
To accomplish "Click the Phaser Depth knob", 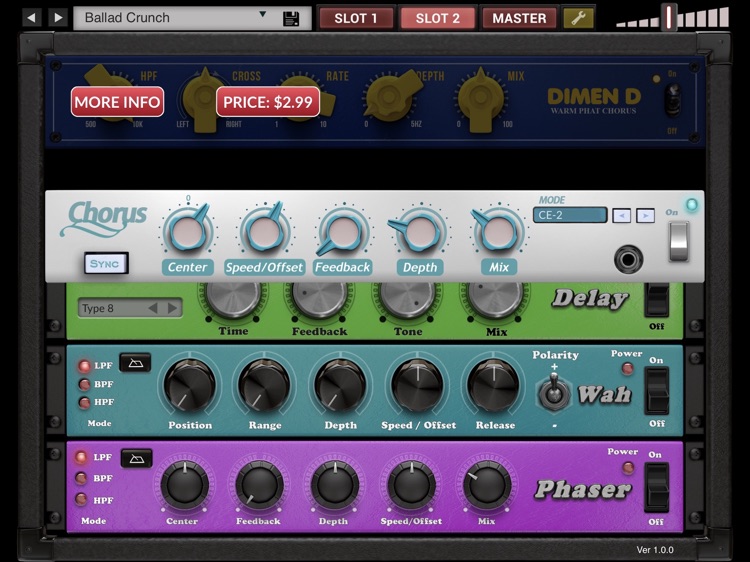I will click(x=334, y=485).
